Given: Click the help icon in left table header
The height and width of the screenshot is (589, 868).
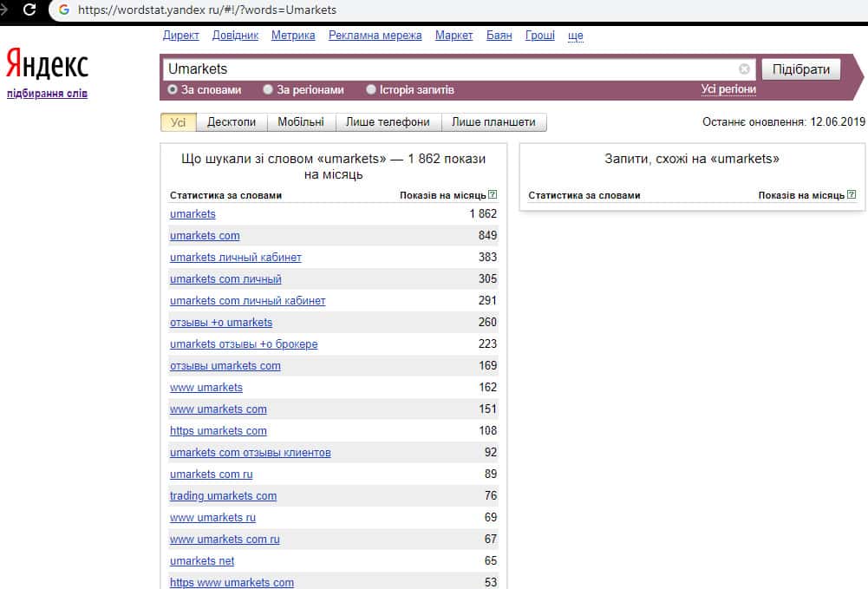Looking at the screenshot, I should point(493,195).
